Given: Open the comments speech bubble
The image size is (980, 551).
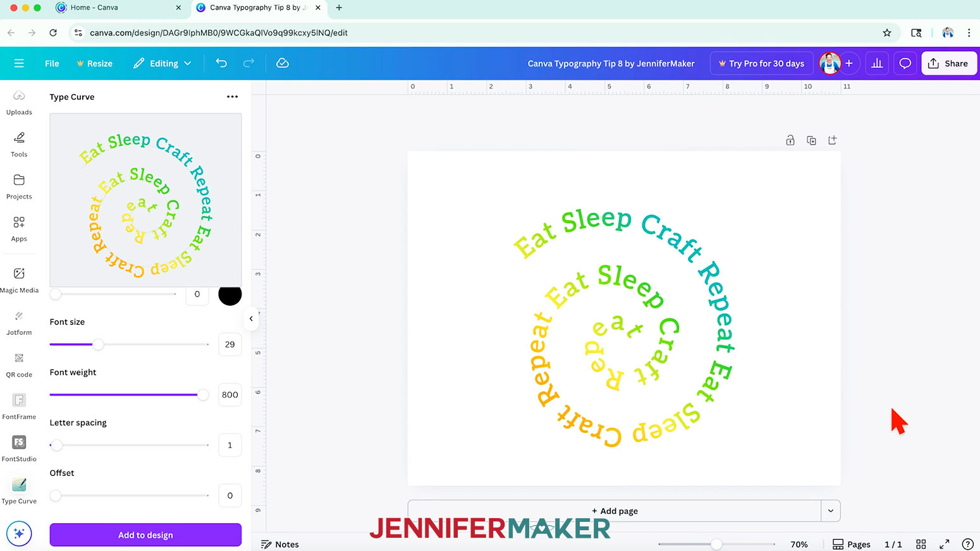Looking at the screenshot, I should [x=905, y=63].
